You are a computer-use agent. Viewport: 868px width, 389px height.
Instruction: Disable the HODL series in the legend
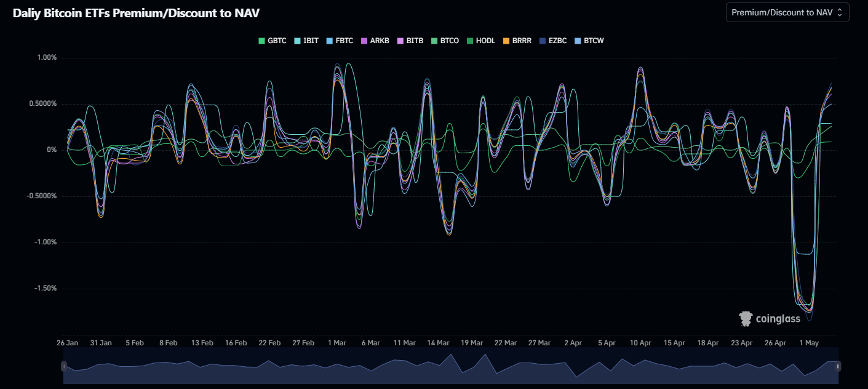click(x=470, y=40)
